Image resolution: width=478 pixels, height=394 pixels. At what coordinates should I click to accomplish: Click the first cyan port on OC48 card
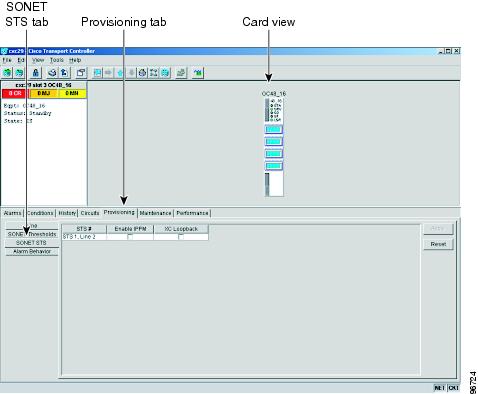pos(274,129)
